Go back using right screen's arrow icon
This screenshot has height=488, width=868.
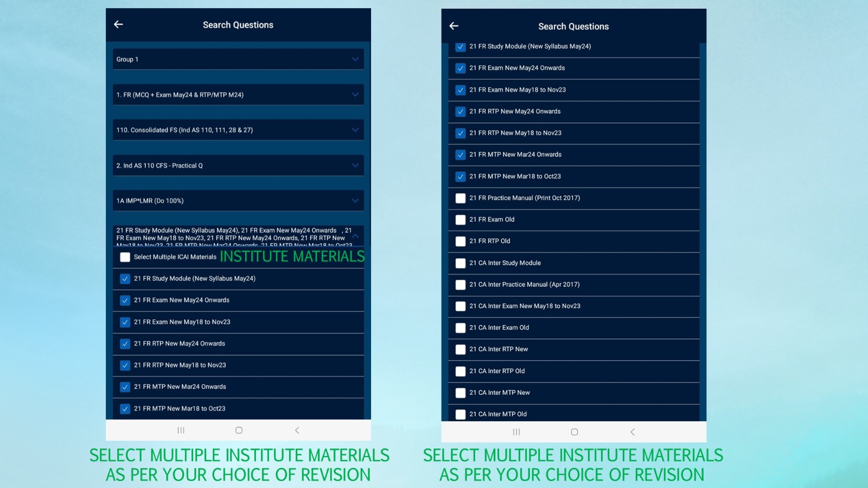coord(454,26)
